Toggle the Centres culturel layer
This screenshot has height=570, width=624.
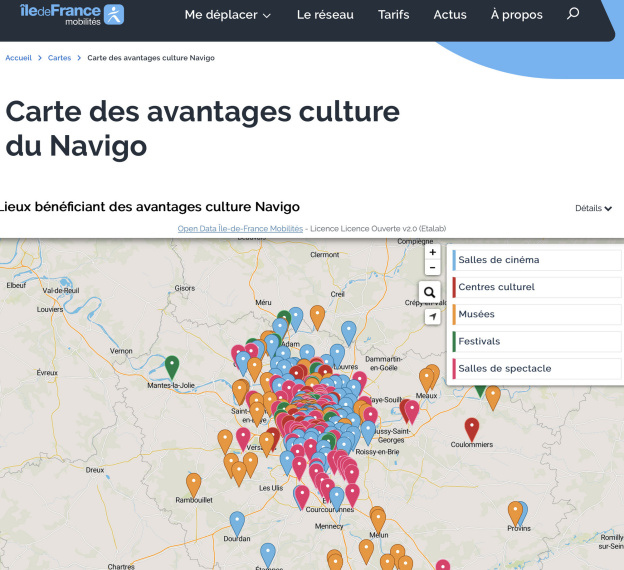click(537, 287)
